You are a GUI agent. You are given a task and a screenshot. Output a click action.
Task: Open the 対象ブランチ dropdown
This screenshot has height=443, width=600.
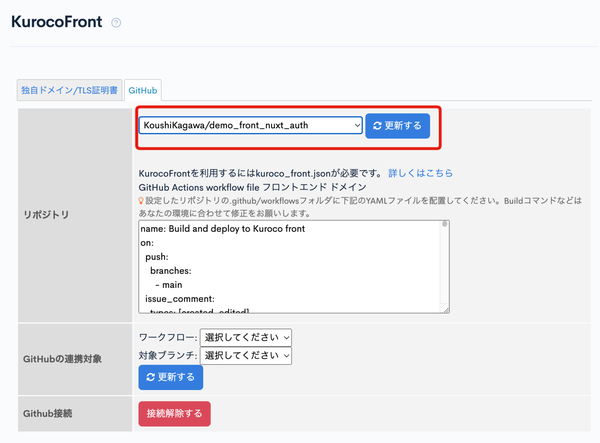point(246,356)
